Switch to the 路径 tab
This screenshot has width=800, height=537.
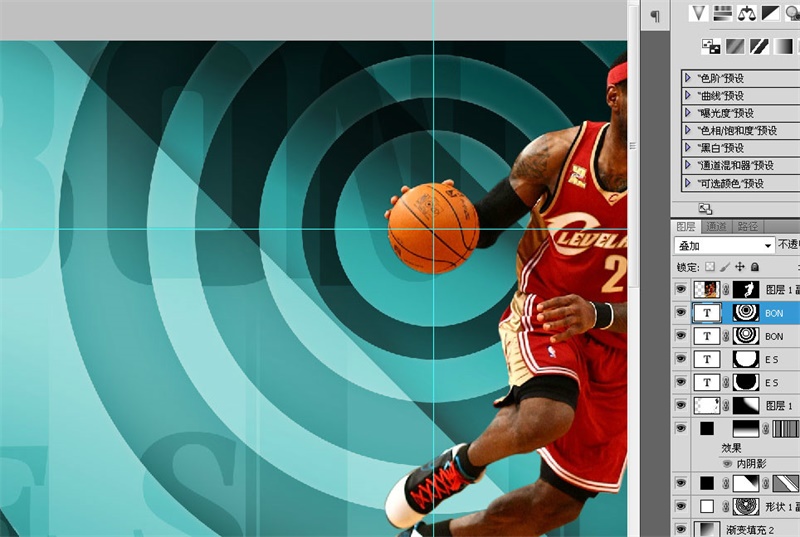point(747,227)
